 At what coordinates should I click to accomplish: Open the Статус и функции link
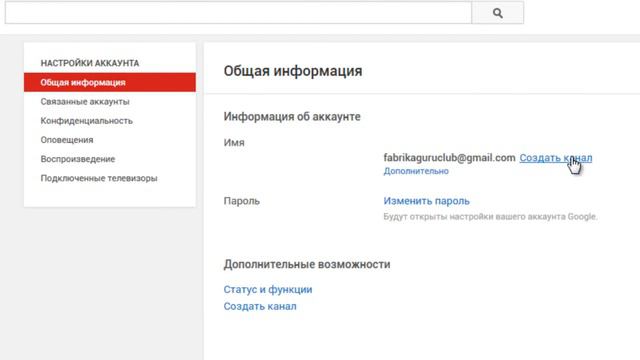click(268, 289)
